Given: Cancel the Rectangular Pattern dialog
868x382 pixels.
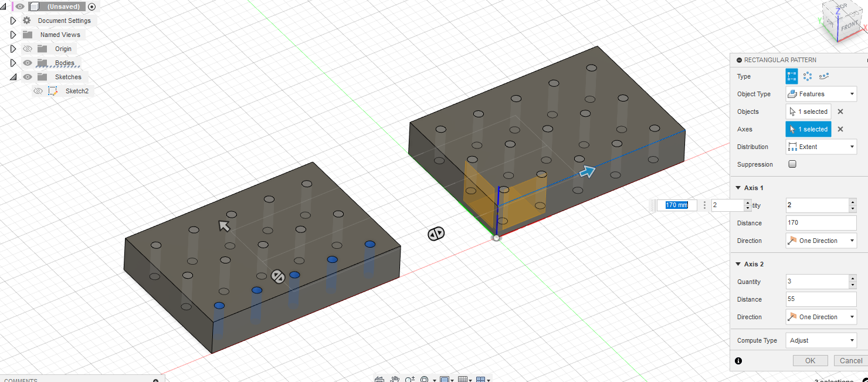Looking at the screenshot, I should (x=850, y=360).
